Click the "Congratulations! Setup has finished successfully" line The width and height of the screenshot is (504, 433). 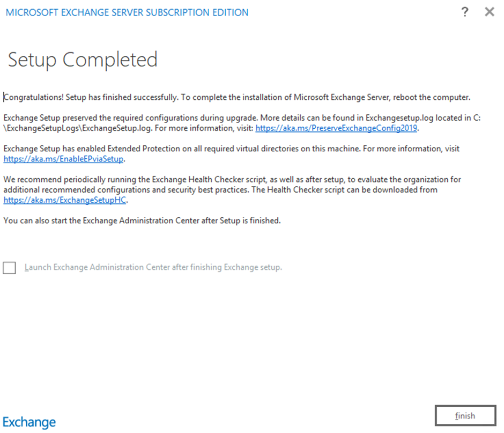pyautogui.click(x=237, y=97)
